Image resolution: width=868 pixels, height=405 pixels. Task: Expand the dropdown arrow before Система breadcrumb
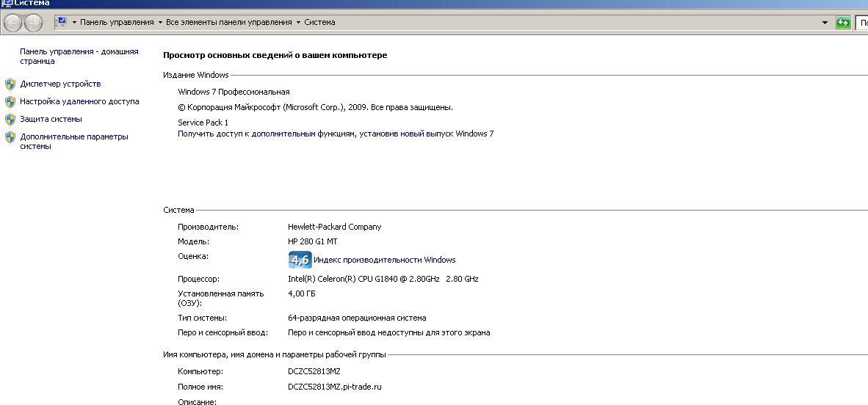coord(298,23)
